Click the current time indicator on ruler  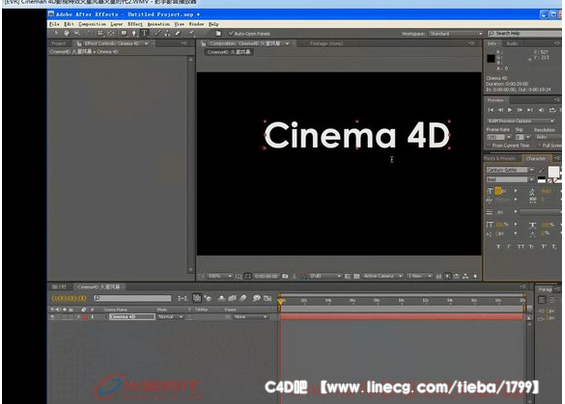coord(281,301)
